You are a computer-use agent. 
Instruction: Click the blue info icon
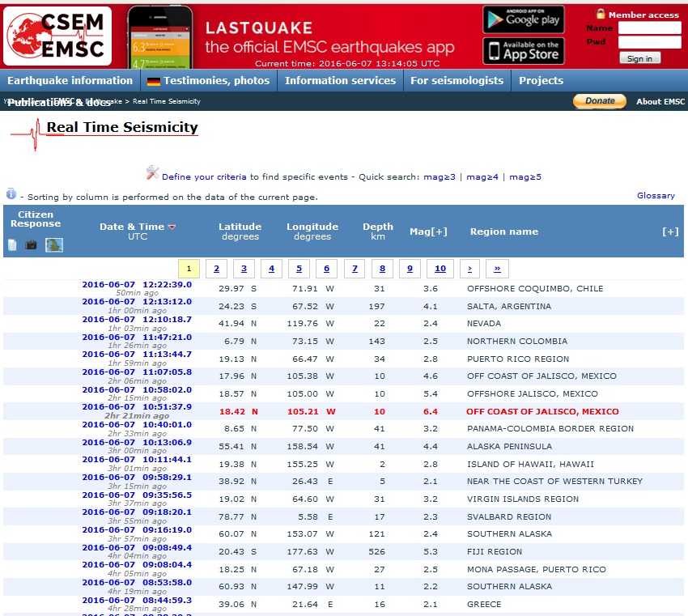pyautogui.click(x=11, y=194)
